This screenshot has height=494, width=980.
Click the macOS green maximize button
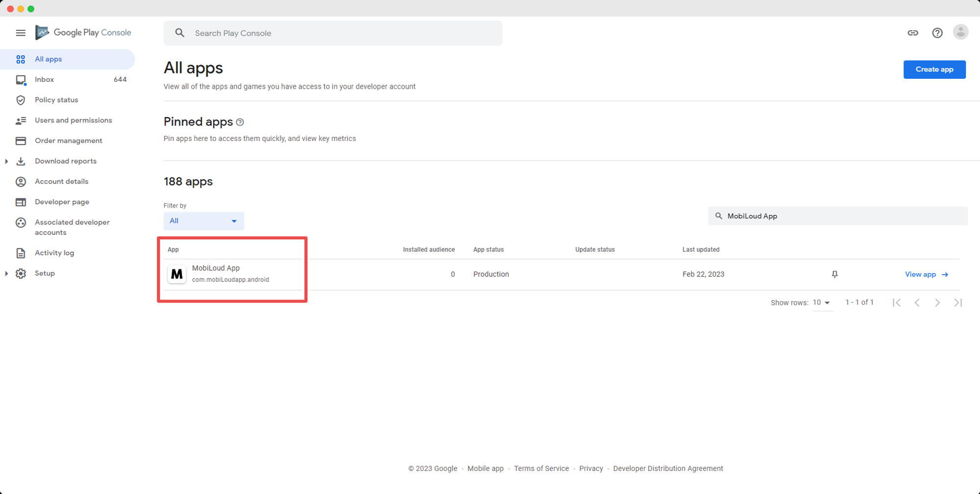click(31, 9)
